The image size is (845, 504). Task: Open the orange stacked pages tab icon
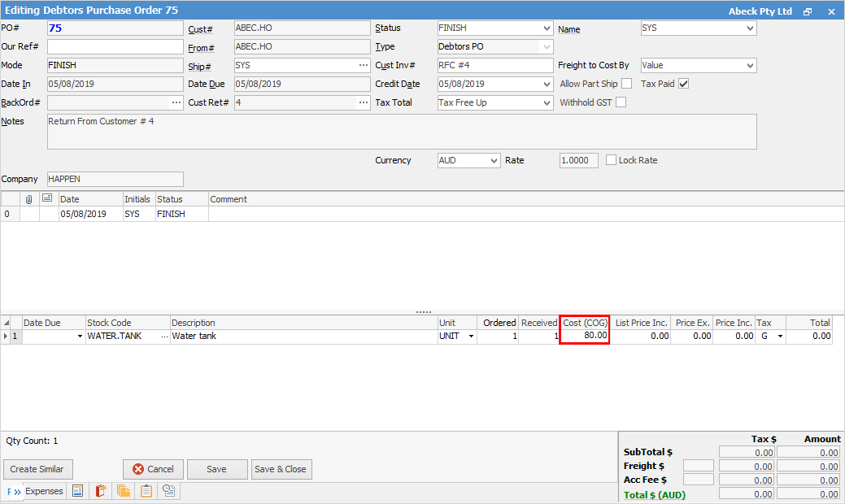[x=124, y=491]
